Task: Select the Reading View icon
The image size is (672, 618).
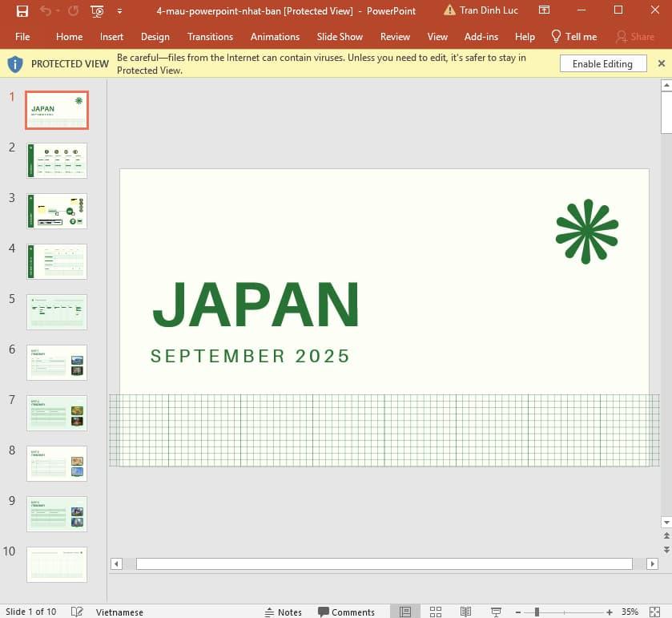Action: click(465, 612)
